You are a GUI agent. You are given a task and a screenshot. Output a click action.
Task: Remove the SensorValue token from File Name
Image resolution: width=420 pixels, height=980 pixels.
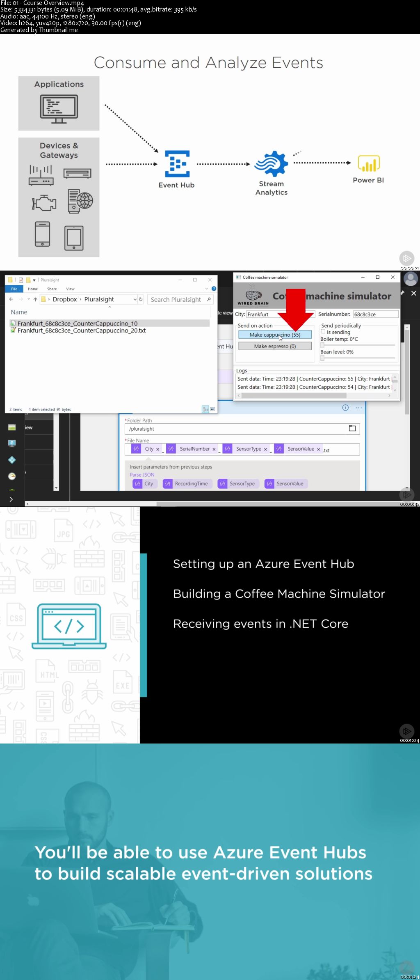pos(318,450)
